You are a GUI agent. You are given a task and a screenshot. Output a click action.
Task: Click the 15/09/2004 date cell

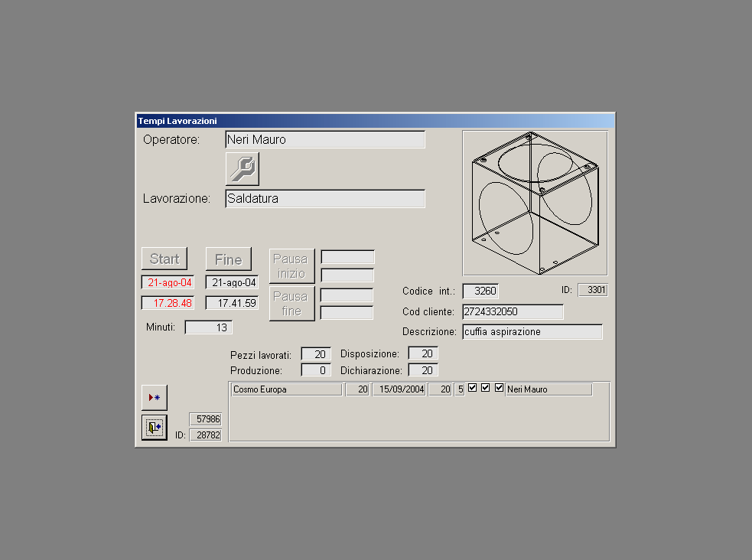(399, 389)
